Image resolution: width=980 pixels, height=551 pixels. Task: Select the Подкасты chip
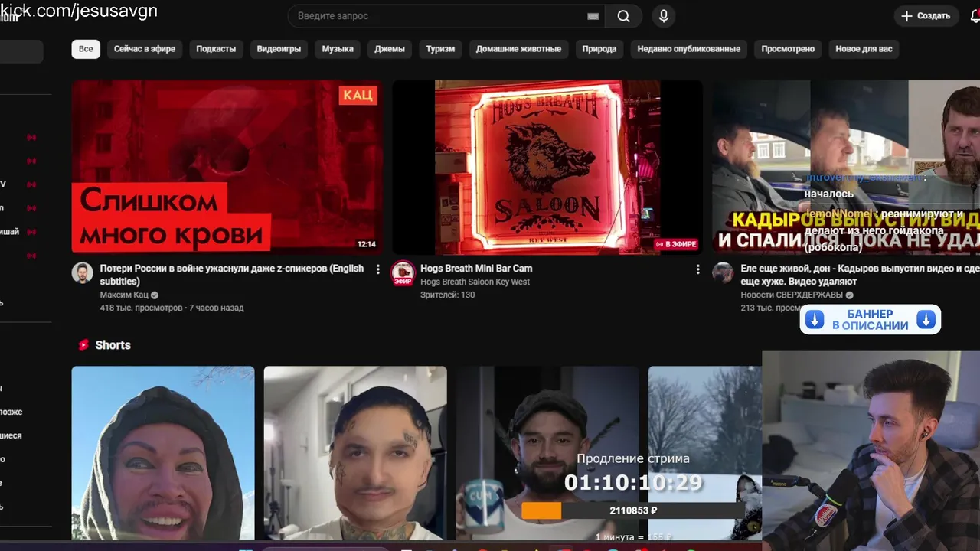click(x=216, y=49)
